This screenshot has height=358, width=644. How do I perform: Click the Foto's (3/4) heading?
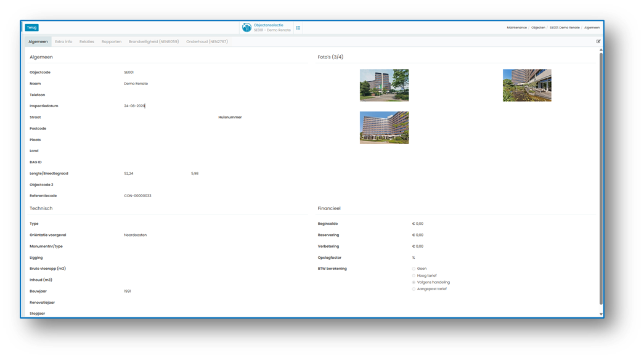coord(330,57)
